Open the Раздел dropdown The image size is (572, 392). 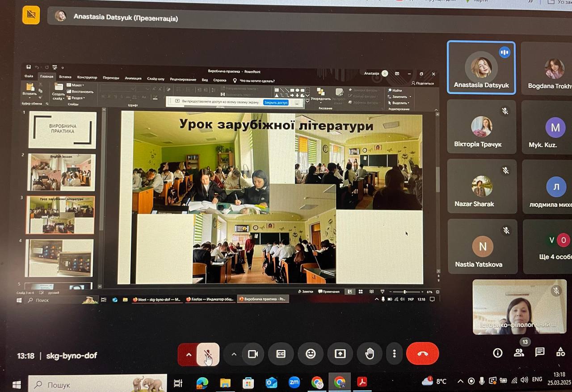coord(76,98)
